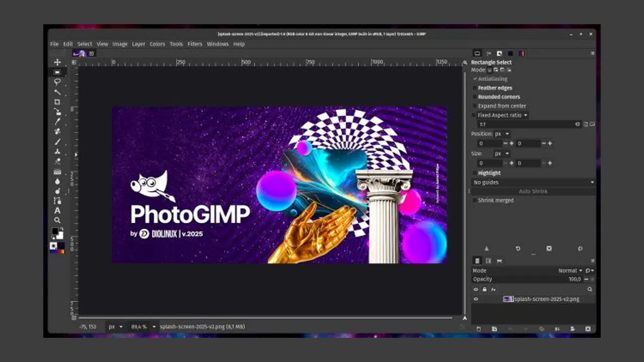The height and width of the screenshot is (362, 644).
Task: Enable the Feather edges checkbox
Action: pyautogui.click(x=474, y=88)
